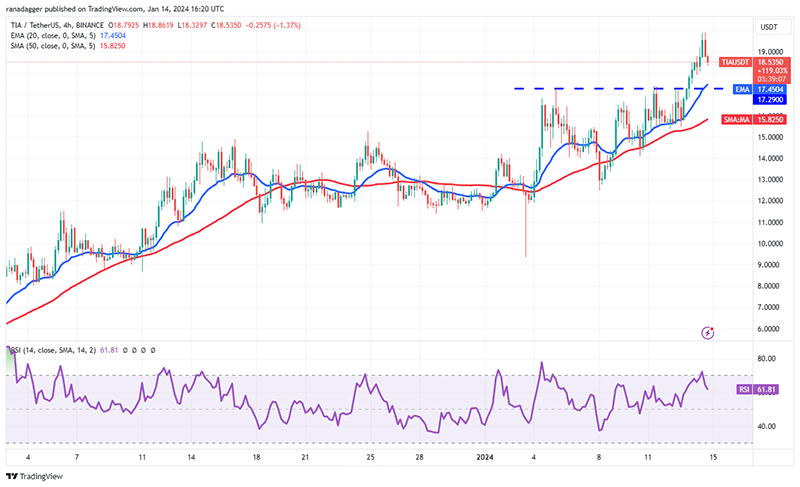Screen dimensions: 800x487
Task: Click the 25 date label on time axis
Action: tap(370, 457)
